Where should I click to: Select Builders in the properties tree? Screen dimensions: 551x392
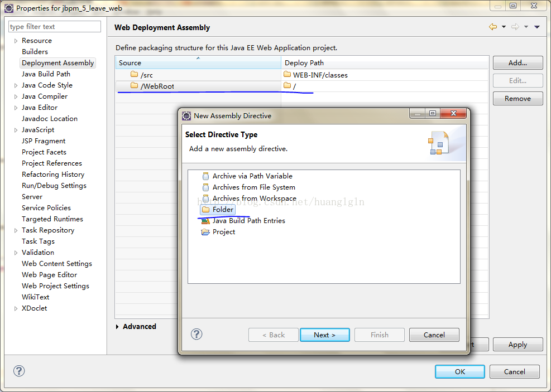point(35,52)
